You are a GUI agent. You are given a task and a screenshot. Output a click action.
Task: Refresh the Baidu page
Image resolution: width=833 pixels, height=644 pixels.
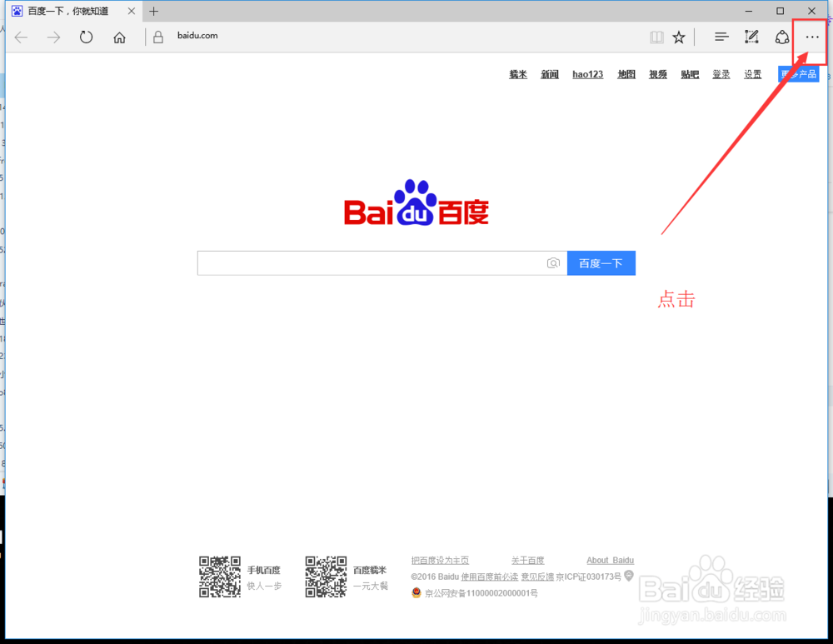[86, 37]
